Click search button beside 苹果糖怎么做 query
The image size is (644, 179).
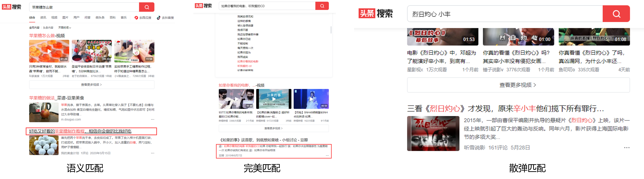147,7
